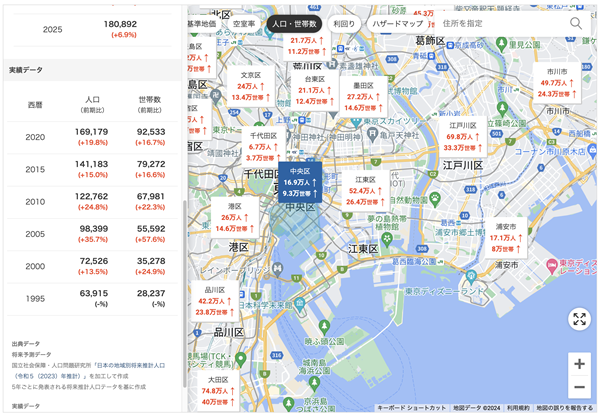Select the 市川市 population card
Image resolution: width=600 pixels, height=416 pixels.
557,83
